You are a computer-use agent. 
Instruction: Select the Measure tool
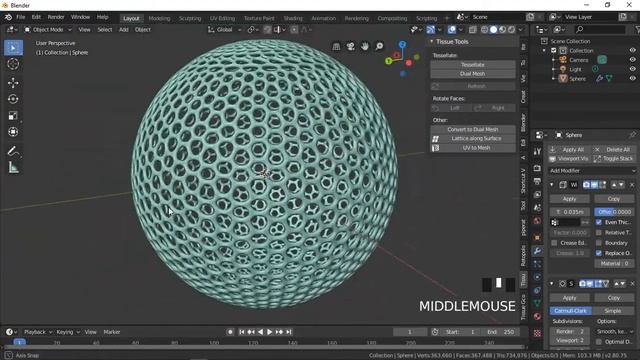pyautogui.click(x=13, y=168)
